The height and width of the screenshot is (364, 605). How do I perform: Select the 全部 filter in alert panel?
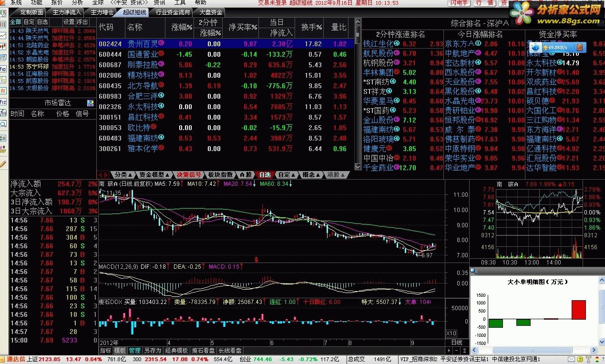(x=15, y=22)
